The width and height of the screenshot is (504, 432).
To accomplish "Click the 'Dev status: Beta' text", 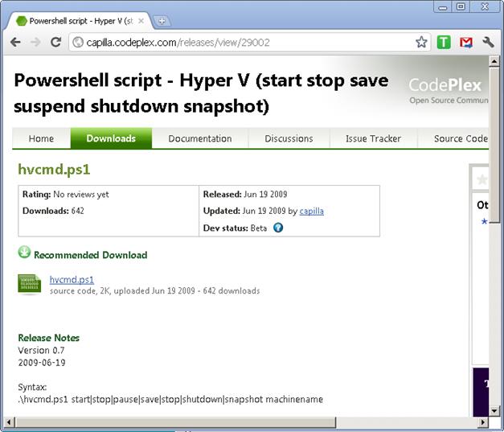I will (235, 228).
